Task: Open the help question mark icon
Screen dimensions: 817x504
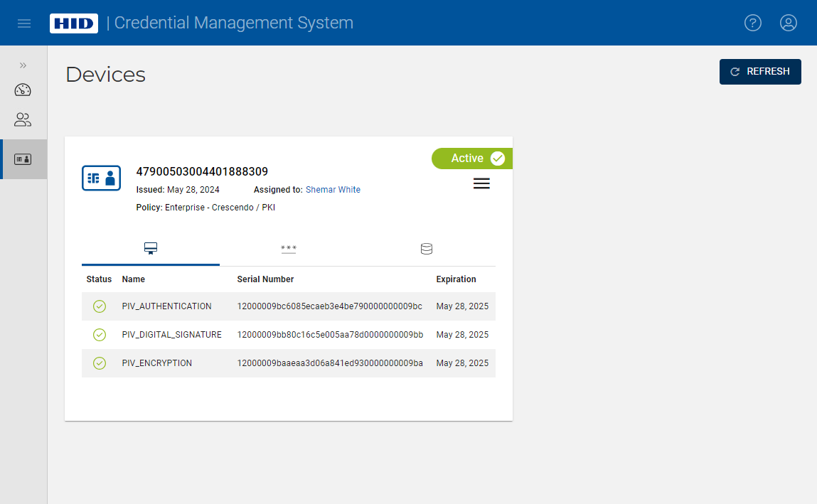Action: point(752,23)
